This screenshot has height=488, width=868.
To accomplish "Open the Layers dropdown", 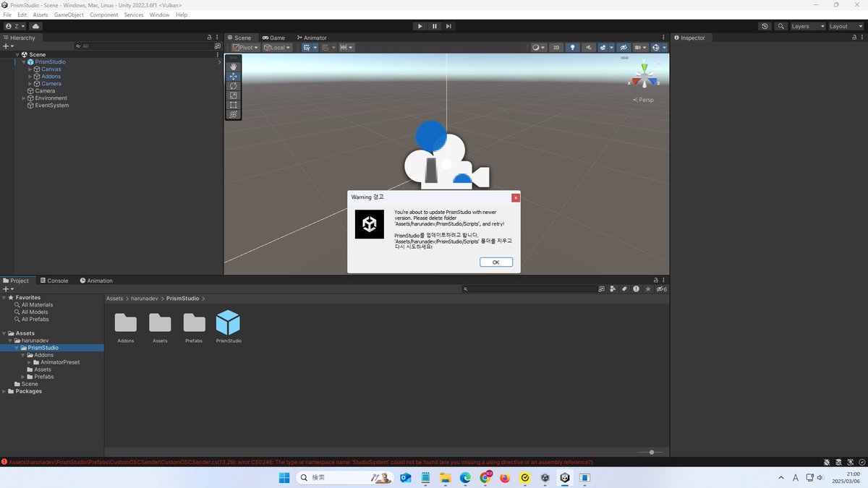I will pos(807,26).
